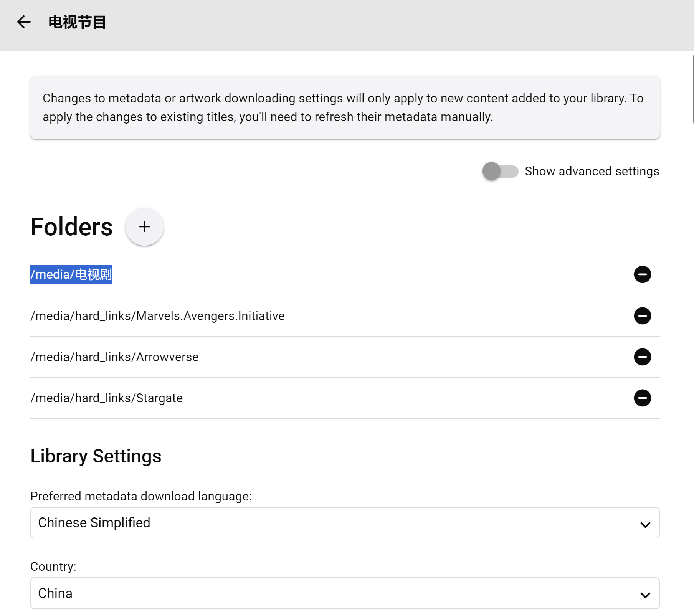The image size is (694, 616).
Task: Open the preferred metadata download language dropdown
Action: click(345, 523)
